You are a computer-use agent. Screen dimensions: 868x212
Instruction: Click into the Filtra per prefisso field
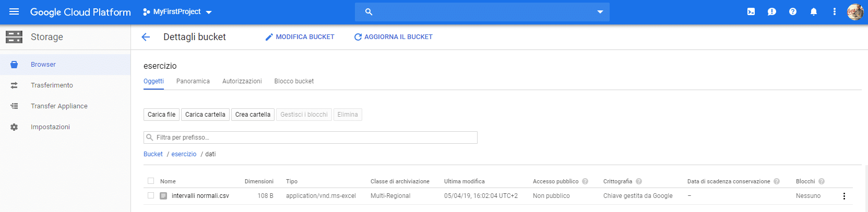[311, 138]
